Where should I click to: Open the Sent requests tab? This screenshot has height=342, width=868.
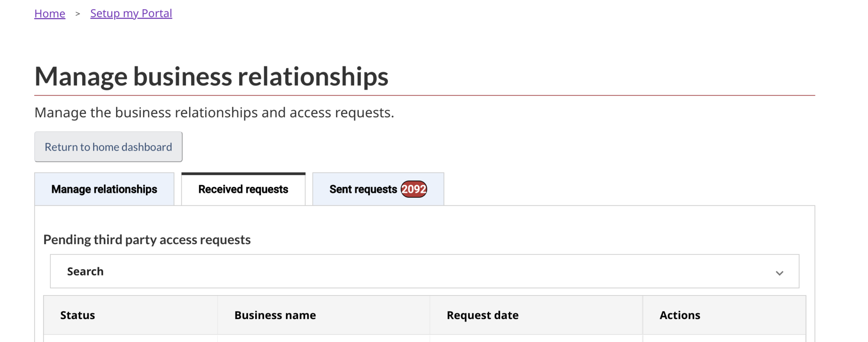[x=363, y=189]
